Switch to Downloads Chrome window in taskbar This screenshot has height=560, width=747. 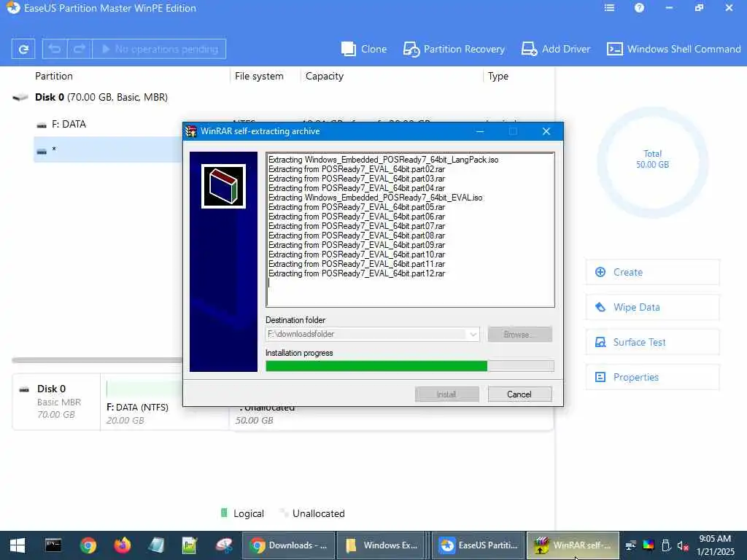click(x=288, y=545)
